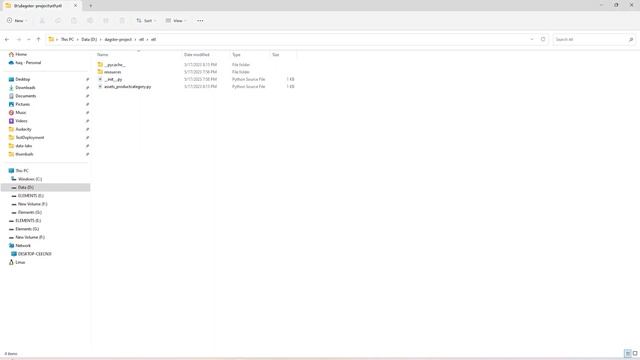Click Data (D:) in the address breadcrumb
640x360 pixels.
(89, 40)
